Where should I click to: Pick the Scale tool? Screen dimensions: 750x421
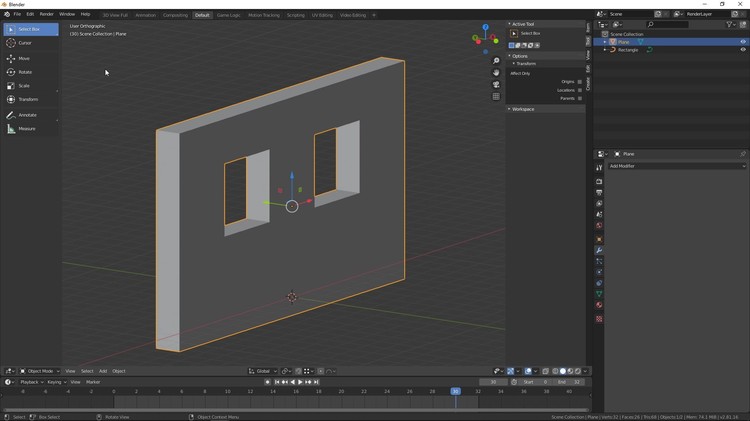pyautogui.click(x=24, y=86)
